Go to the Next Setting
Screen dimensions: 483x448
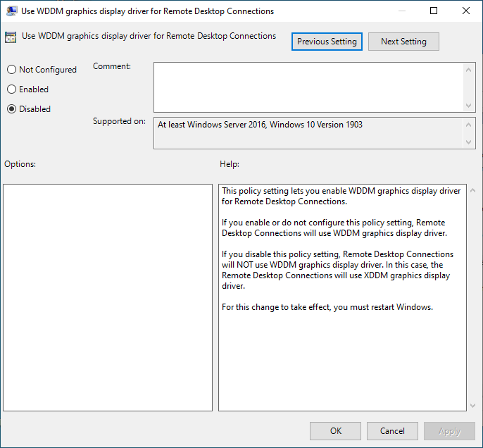coord(403,42)
